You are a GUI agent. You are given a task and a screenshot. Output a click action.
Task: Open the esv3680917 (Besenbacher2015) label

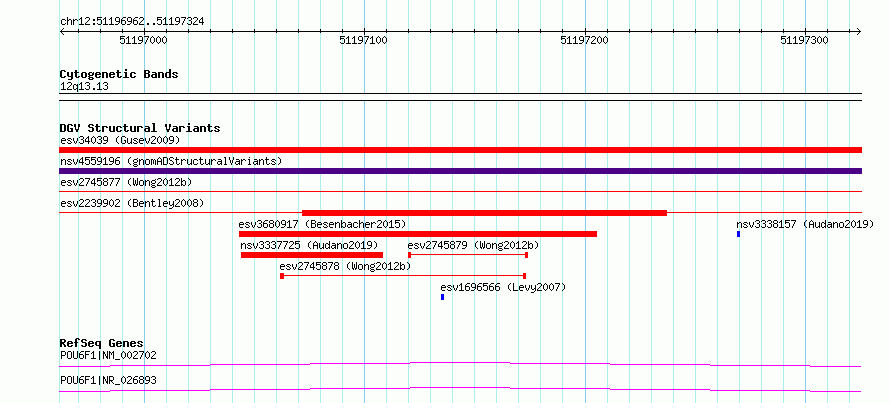[x=322, y=224]
